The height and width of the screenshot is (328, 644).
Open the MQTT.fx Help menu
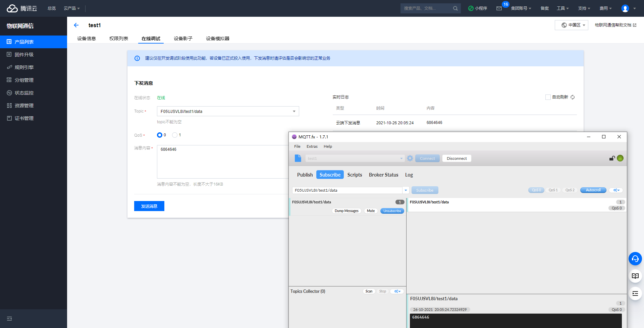(x=328, y=146)
